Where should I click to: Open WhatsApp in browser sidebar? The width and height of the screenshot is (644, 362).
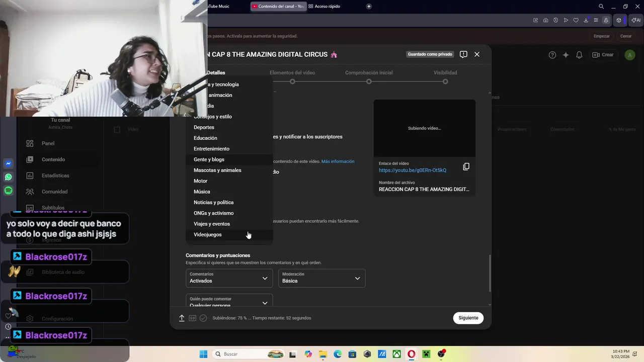(x=8, y=177)
